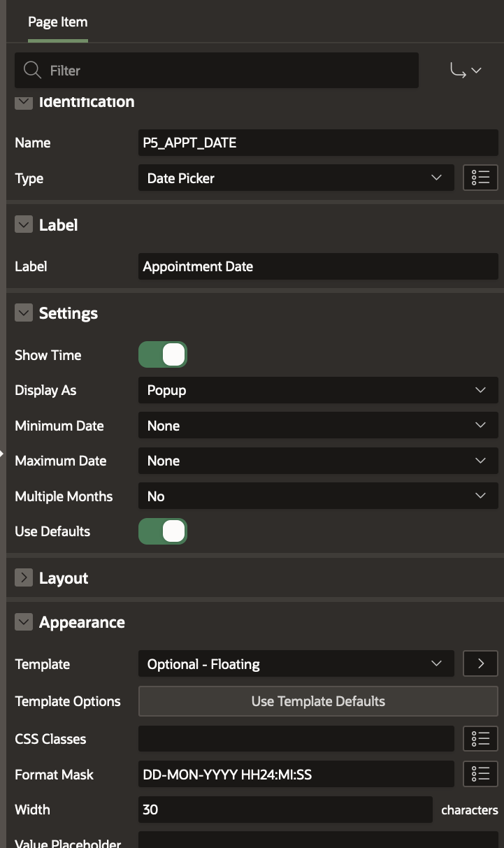504x848 pixels.
Task: Open the Template dropdown Optional - Floating
Action: coord(296,664)
